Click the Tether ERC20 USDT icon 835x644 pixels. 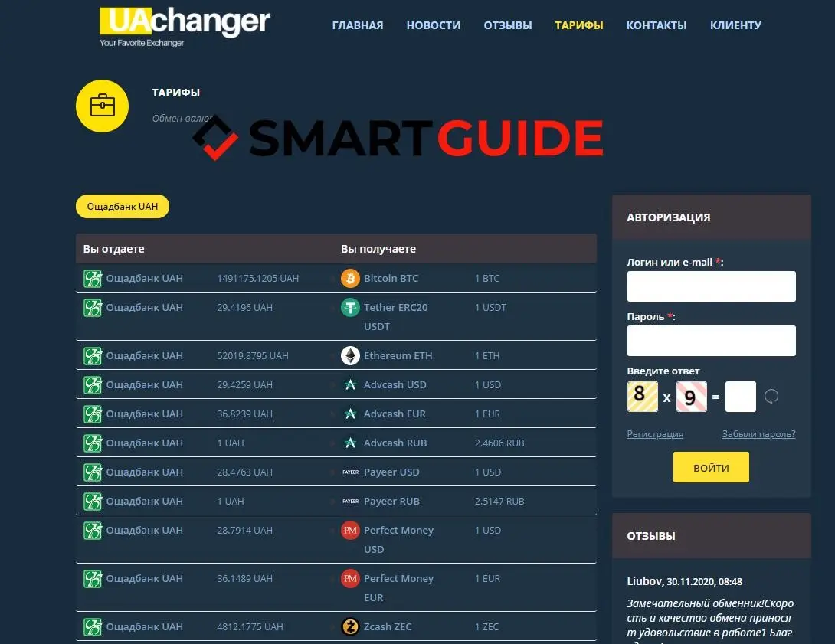pyautogui.click(x=350, y=307)
